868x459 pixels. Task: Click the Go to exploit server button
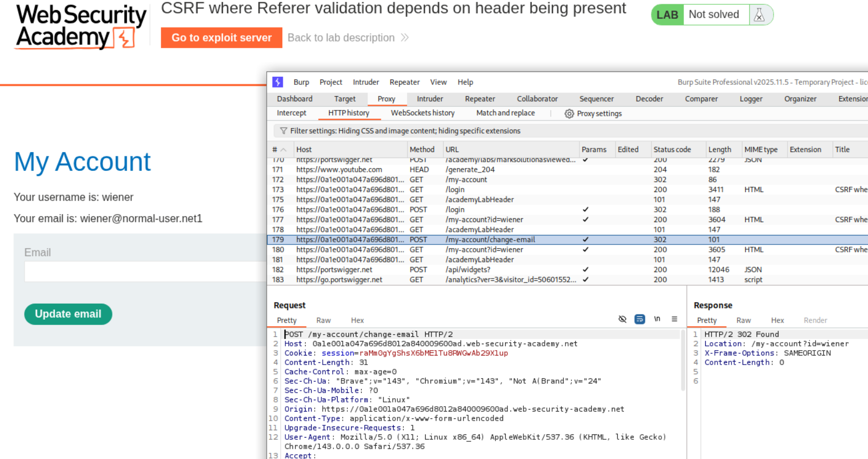tap(221, 38)
